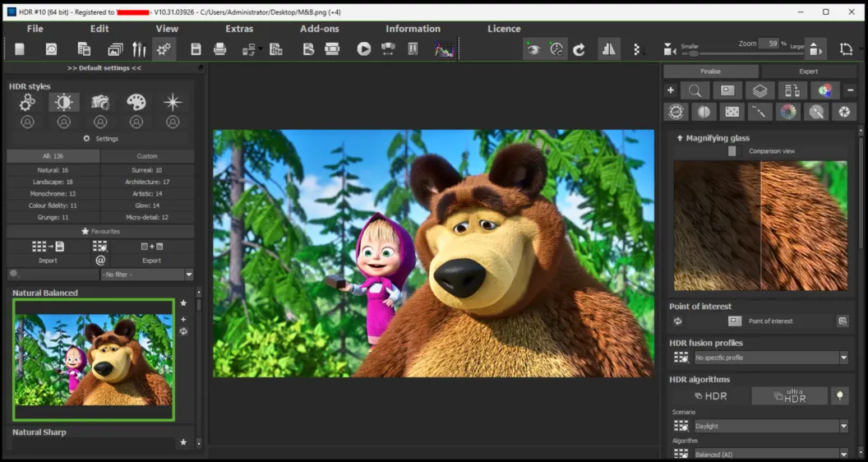Click the preset search input field
The height and width of the screenshot is (462, 868).
click(x=53, y=275)
